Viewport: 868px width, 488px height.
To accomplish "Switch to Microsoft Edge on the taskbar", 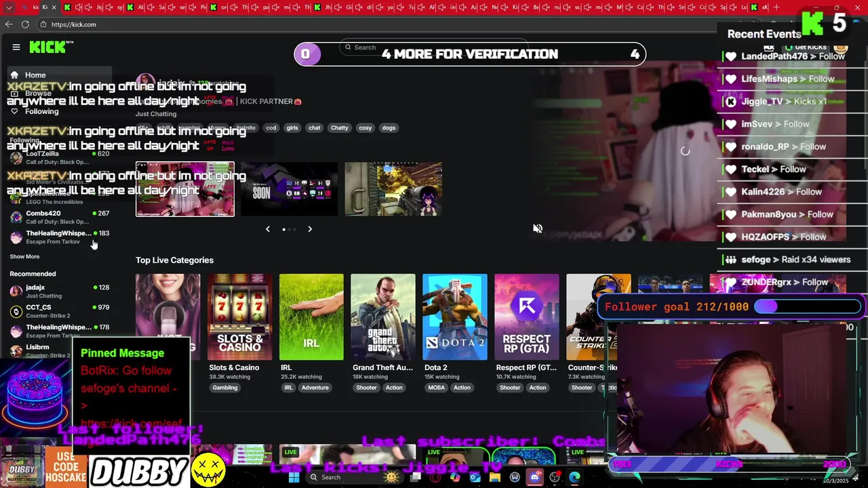I will point(574,477).
